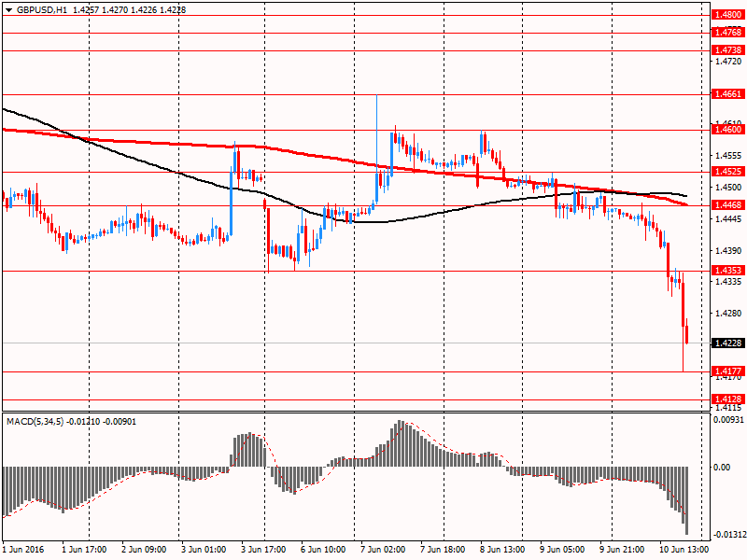Image resolution: width=747 pixels, height=560 pixels.
Task: Select the 1.4600 price level label
Action: pyautogui.click(x=727, y=130)
